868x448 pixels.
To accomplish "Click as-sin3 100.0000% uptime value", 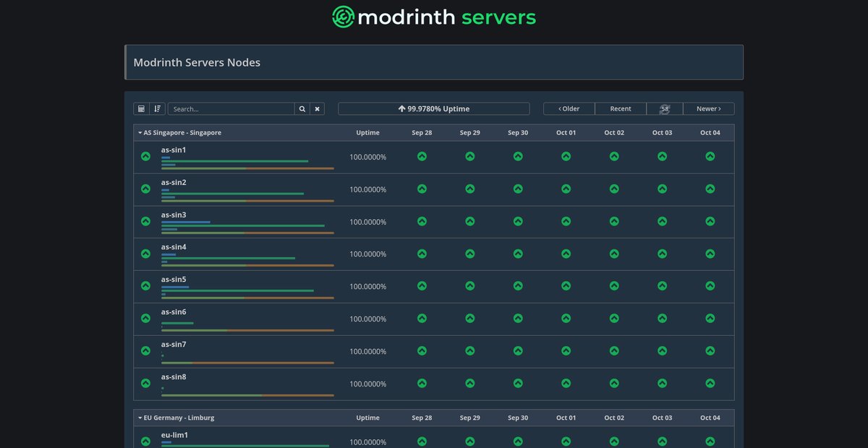I will [368, 222].
